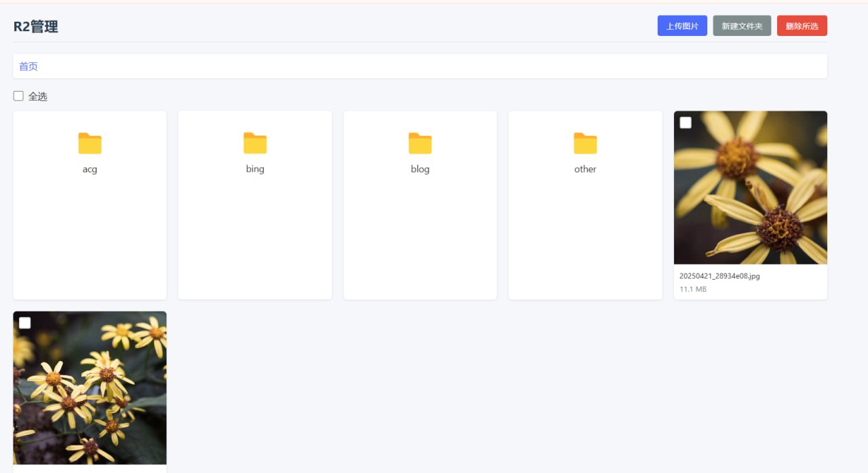
Task: Click the filename text 20250421_28934e08.jpg
Action: point(719,276)
